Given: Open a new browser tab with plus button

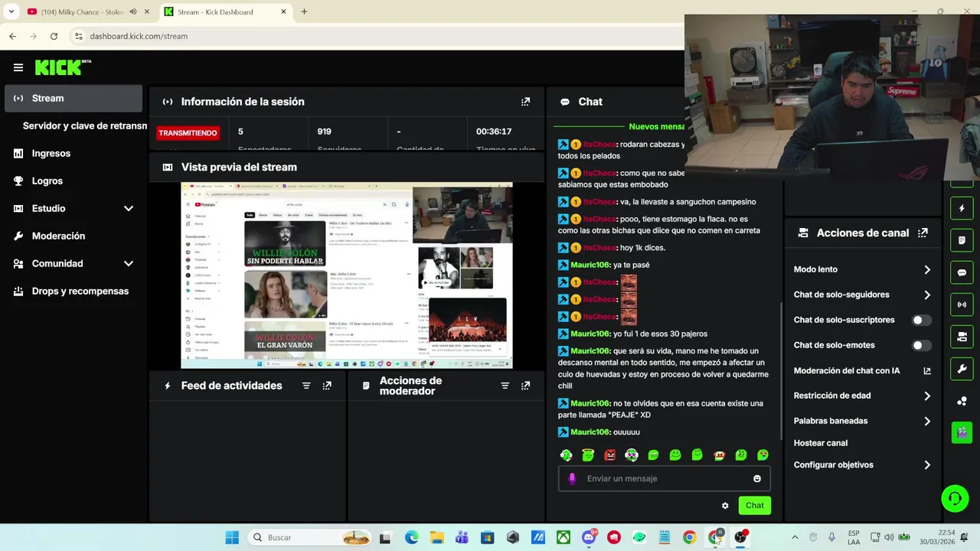Looking at the screenshot, I should [x=304, y=11].
